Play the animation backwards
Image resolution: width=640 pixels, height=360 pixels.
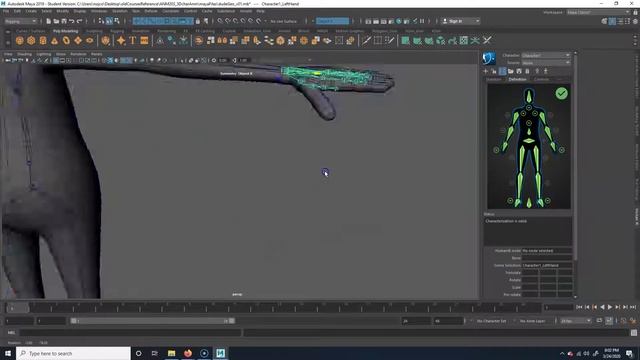click(x=602, y=307)
